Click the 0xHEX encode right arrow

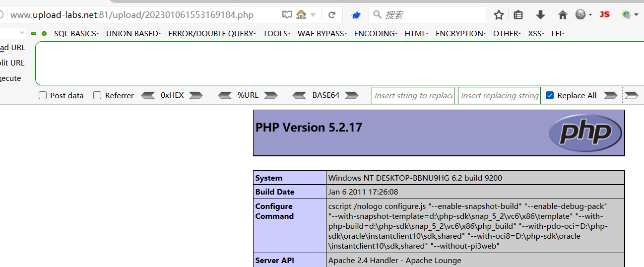click(196, 95)
